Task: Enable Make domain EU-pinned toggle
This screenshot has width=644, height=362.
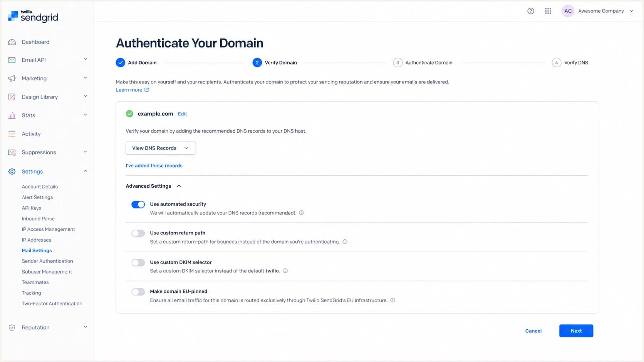Action: click(138, 292)
